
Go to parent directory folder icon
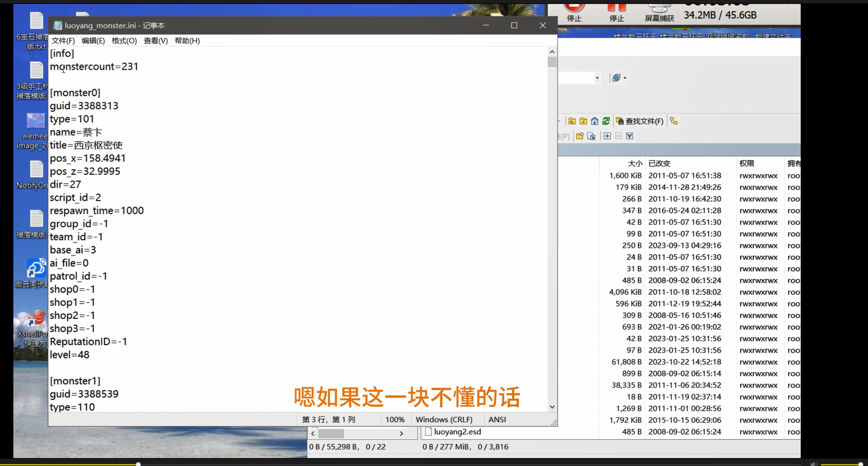click(x=572, y=121)
